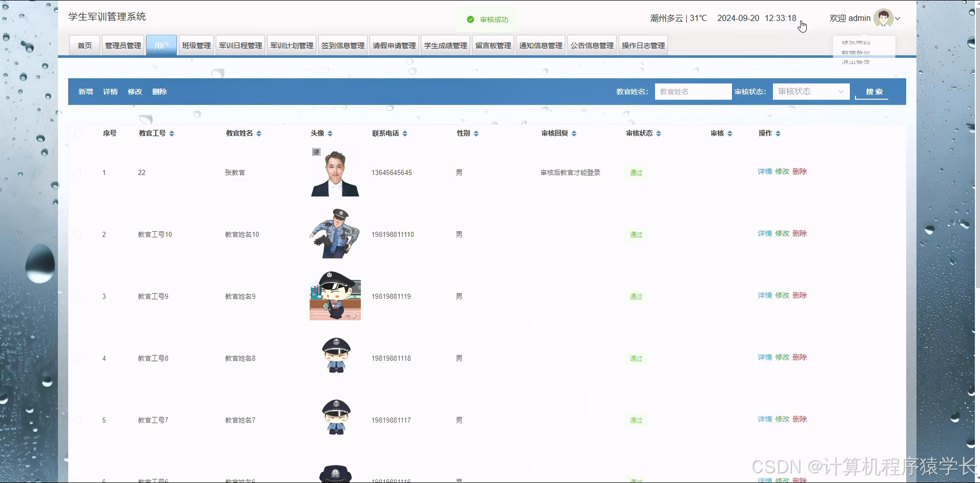Open the 审核状态 filter dropdown
This screenshot has width=980, height=483.
coord(810,91)
